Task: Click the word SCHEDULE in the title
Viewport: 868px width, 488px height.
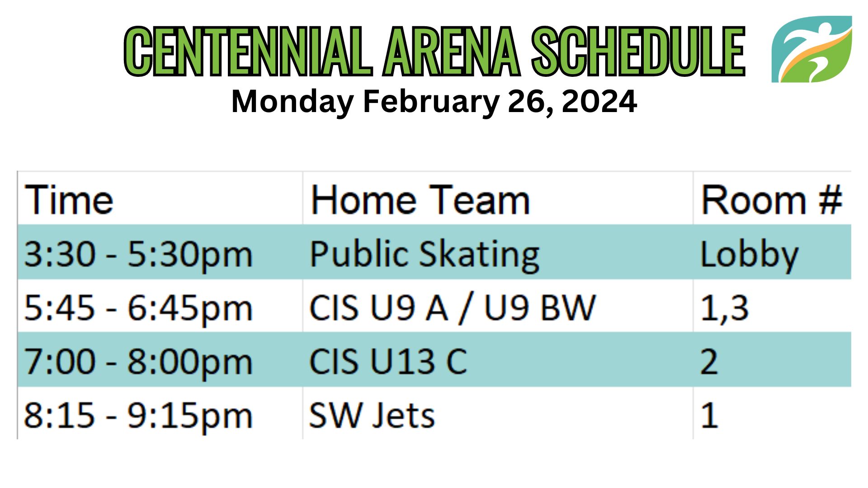Action: click(638, 51)
